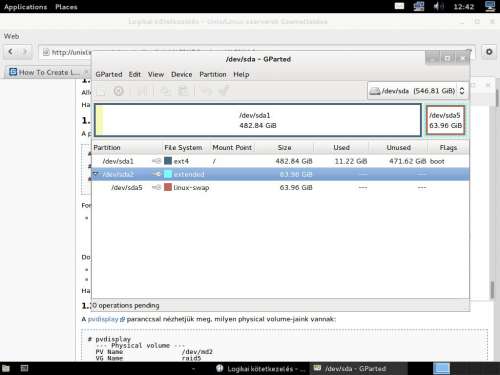Image resolution: width=500 pixels, height=375 pixels.
Task: Open the View menu
Action: click(x=156, y=74)
